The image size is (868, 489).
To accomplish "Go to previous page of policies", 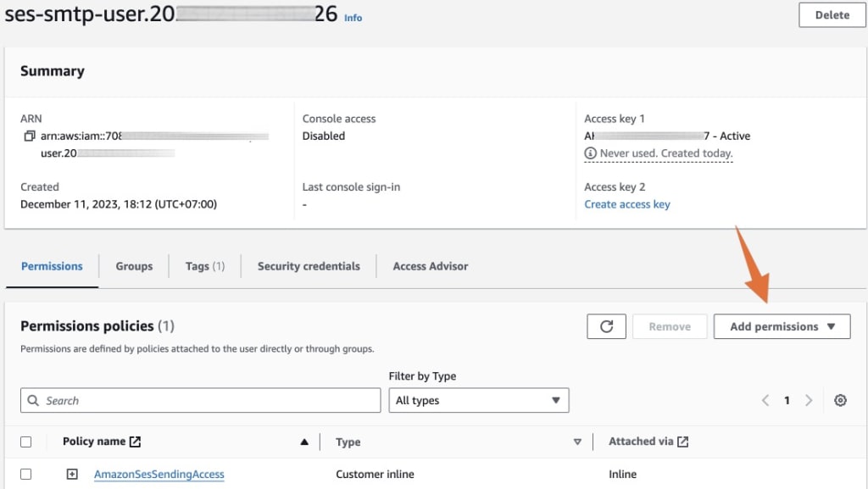I will point(765,400).
